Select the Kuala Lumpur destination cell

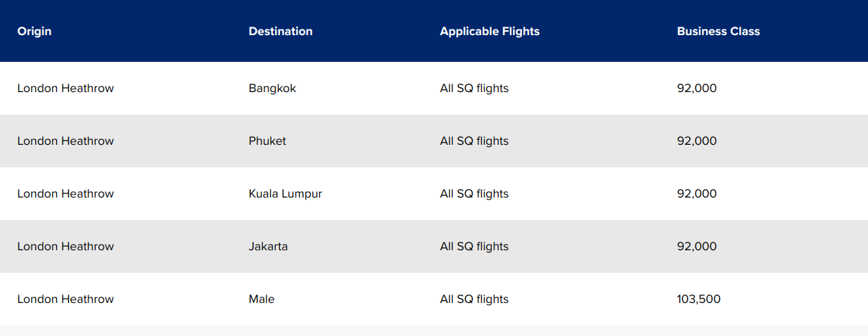coord(285,194)
